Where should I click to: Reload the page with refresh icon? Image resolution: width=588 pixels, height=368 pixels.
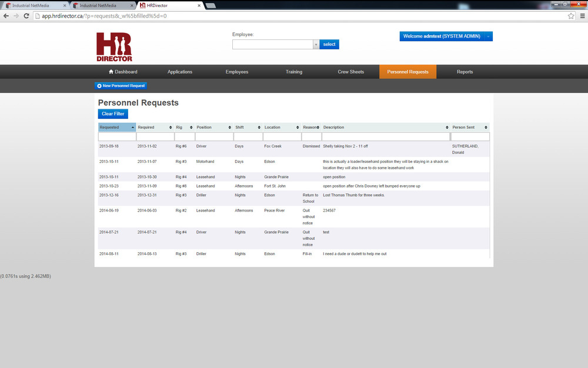coord(26,16)
